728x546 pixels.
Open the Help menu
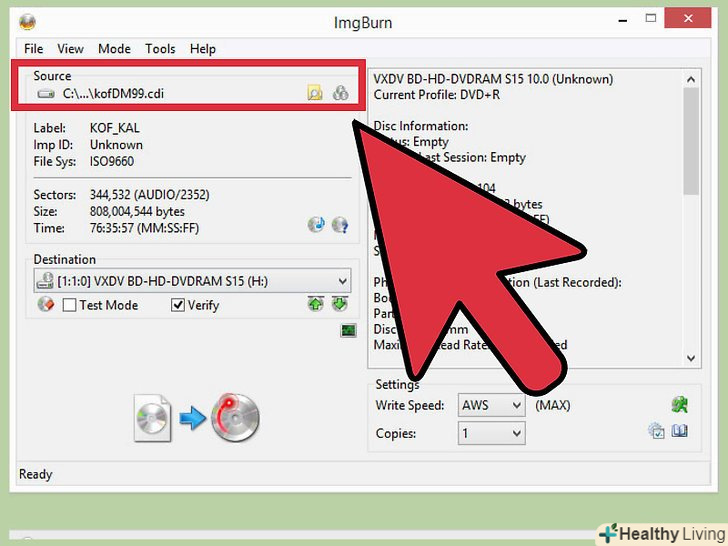click(x=203, y=49)
